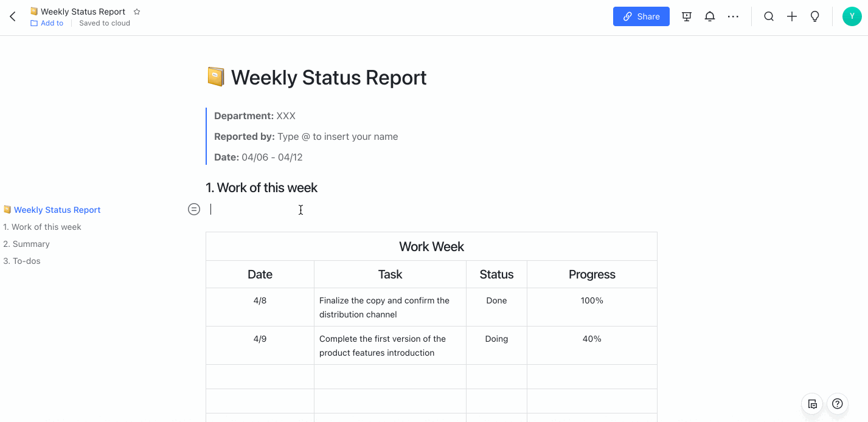Open the notifications bell
This screenshot has width=868, height=422.
click(x=709, y=16)
